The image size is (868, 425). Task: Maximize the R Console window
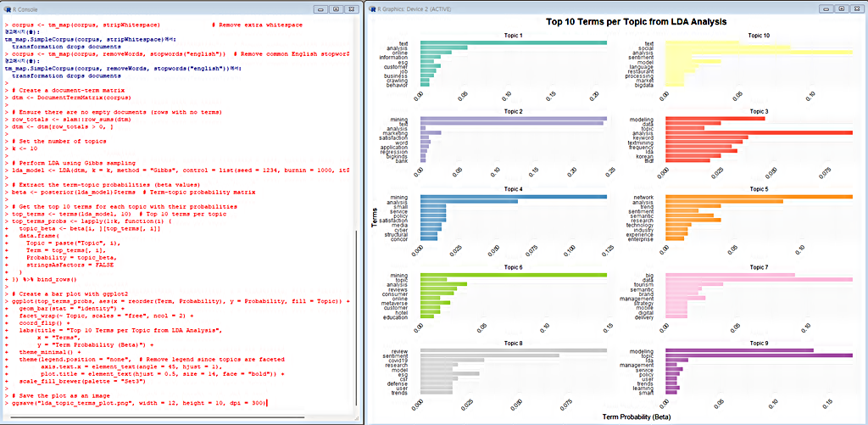(336, 9)
